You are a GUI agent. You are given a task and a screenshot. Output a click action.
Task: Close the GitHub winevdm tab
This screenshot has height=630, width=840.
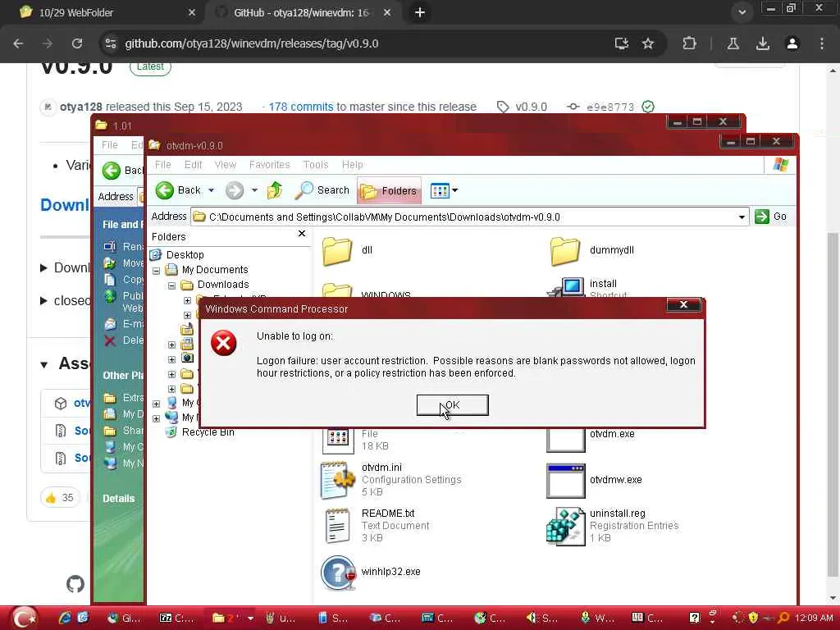pos(387,12)
